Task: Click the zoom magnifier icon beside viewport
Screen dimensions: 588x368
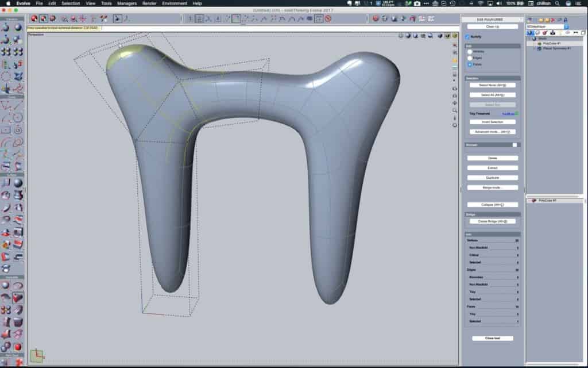Action: click(455, 110)
